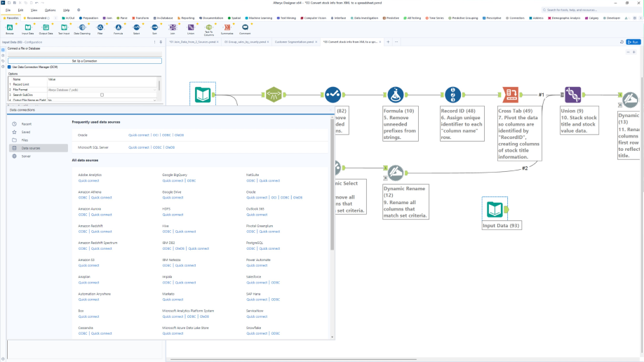Enable the Search SubDirs checkbox
This screenshot has width=644, height=362.
tap(102, 95)
